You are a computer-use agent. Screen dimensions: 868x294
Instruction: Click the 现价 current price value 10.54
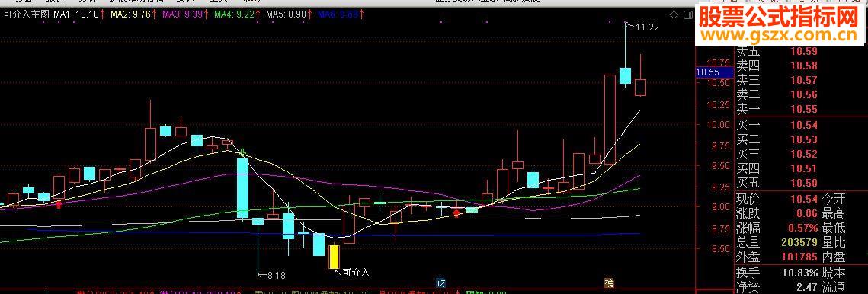point(804,199)
